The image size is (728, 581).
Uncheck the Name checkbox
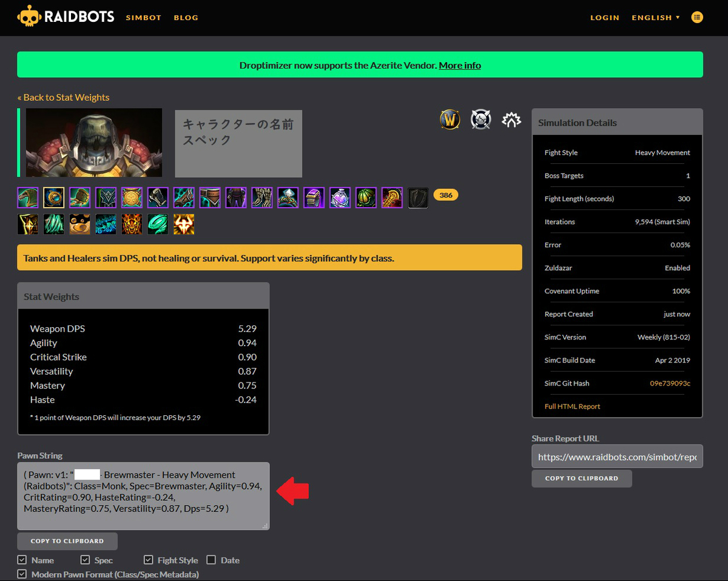coord(22,560)
